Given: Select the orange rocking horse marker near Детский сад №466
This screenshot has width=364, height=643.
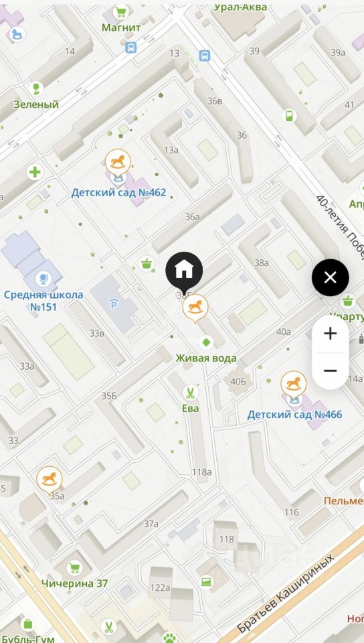Looking at the screenshot, I should pos(294,384).
